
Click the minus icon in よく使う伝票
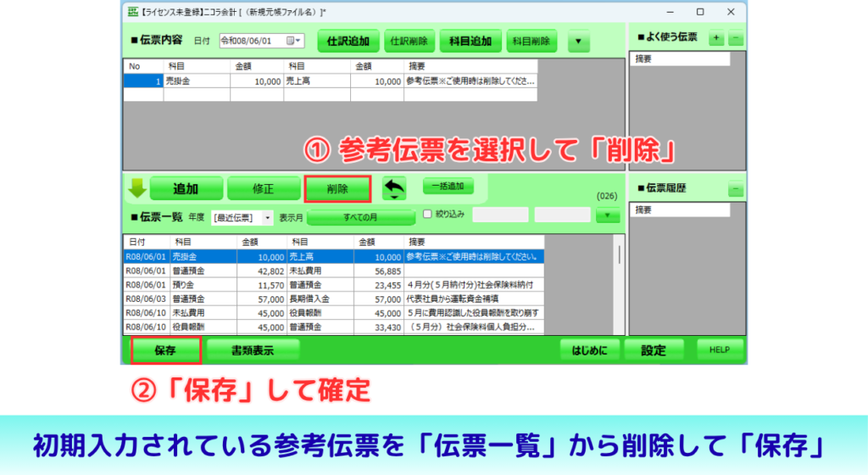pos(736,37)
